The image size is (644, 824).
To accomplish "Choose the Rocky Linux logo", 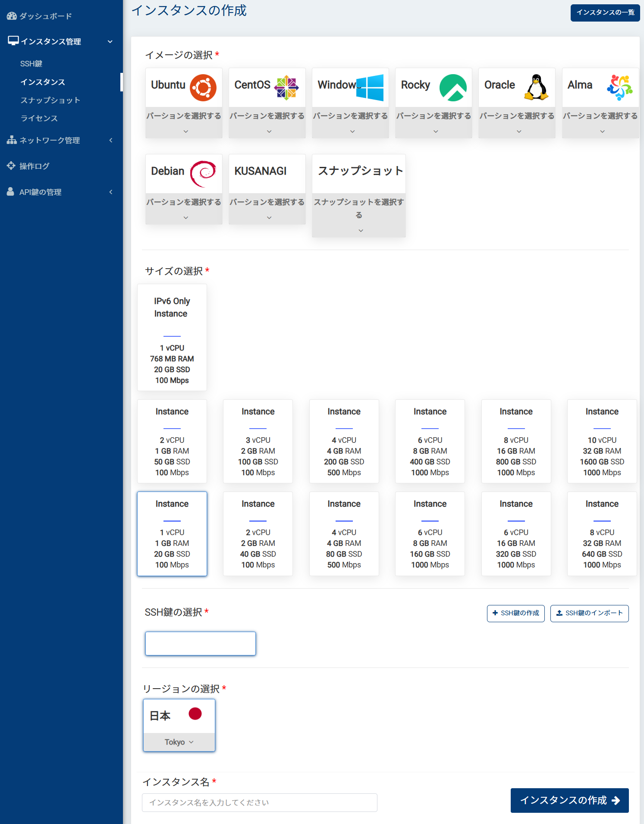I will 453,88.
